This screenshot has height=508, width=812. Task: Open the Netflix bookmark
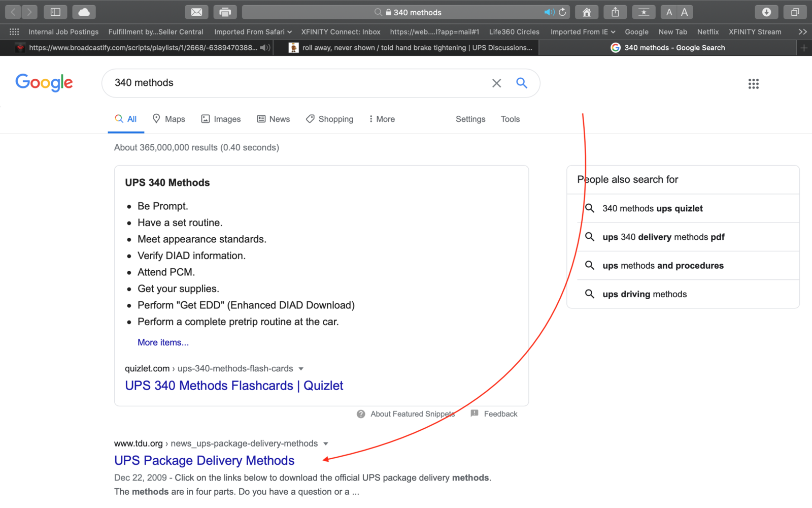[708, 31]
